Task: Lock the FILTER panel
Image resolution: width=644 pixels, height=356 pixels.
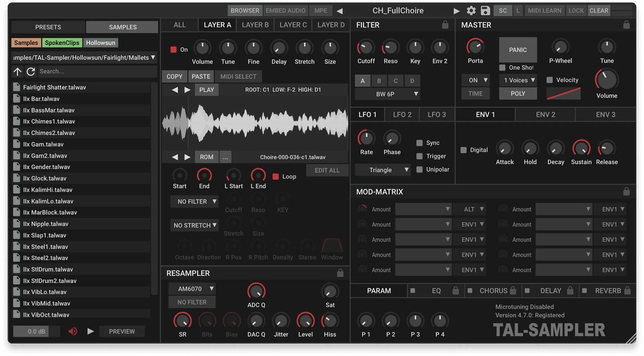Action: (x=445, y=25)
